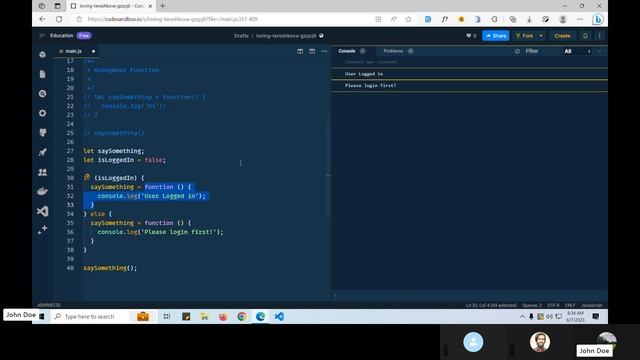This screenshot has height=360, width=640.
Task: Add page to favorites star icon
Action: coord(409,19)
